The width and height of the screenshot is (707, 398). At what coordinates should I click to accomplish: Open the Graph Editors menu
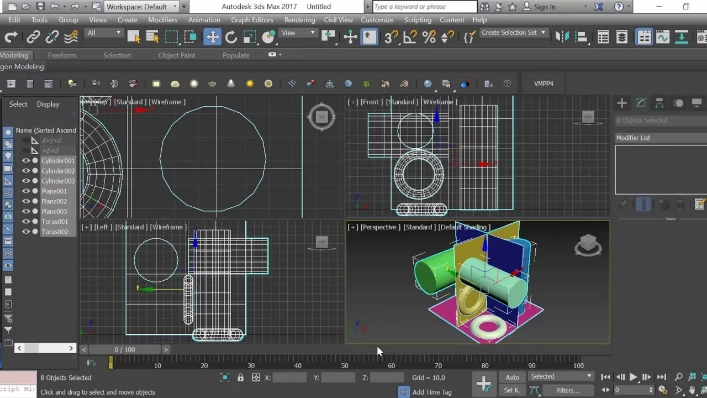tap(252, 20)
